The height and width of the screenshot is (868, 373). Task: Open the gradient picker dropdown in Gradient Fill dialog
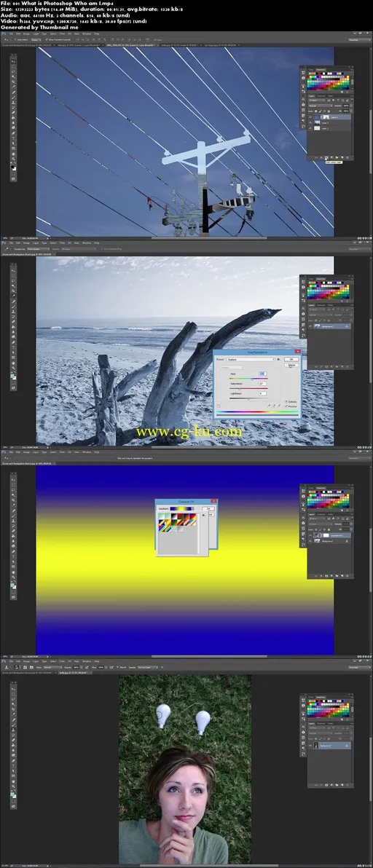(193, 509)
